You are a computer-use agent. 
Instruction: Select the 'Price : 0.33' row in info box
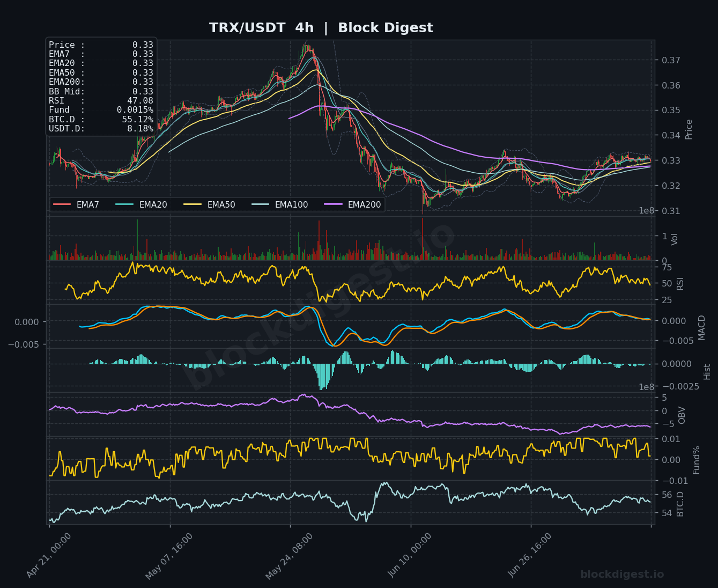[101, 45]
